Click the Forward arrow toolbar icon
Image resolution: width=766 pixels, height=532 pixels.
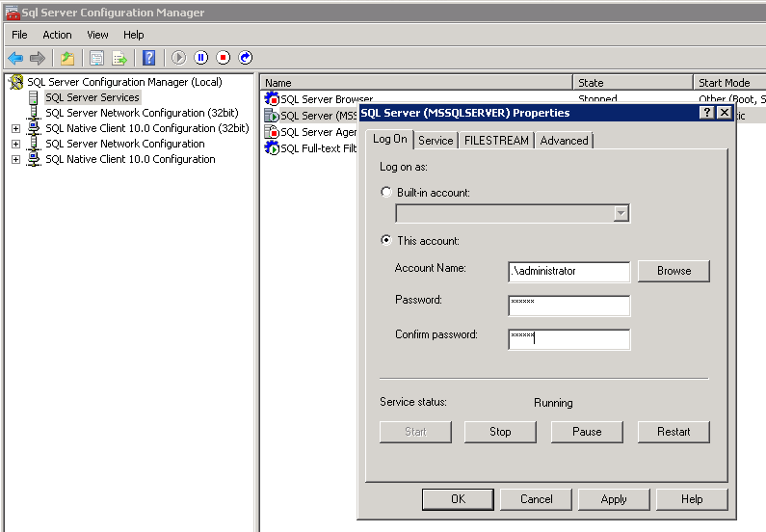38,58
